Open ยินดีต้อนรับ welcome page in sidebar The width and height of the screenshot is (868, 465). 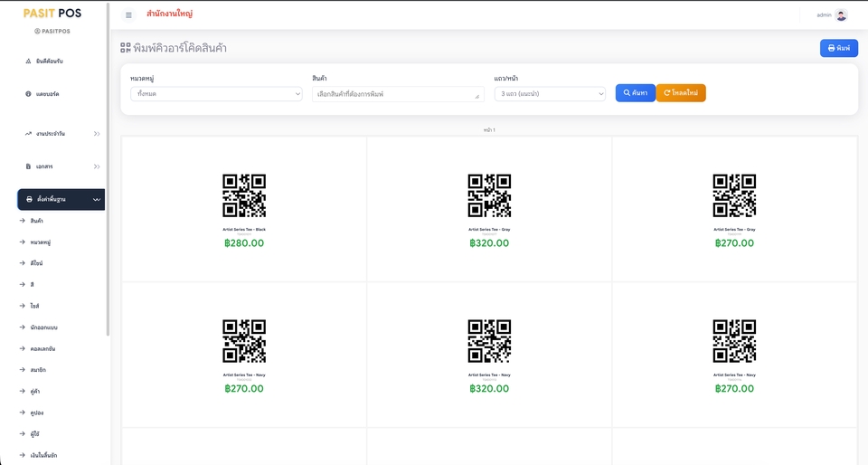coord(49,62)
